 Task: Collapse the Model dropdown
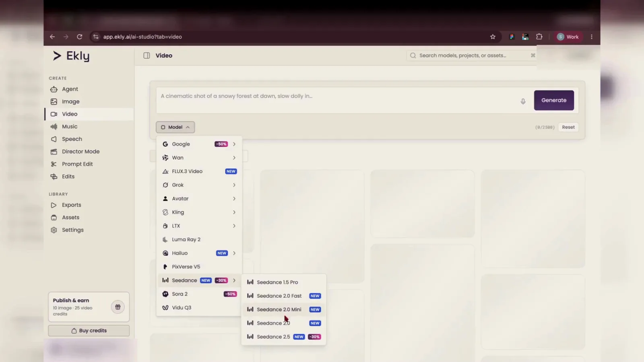click(175, 127)
